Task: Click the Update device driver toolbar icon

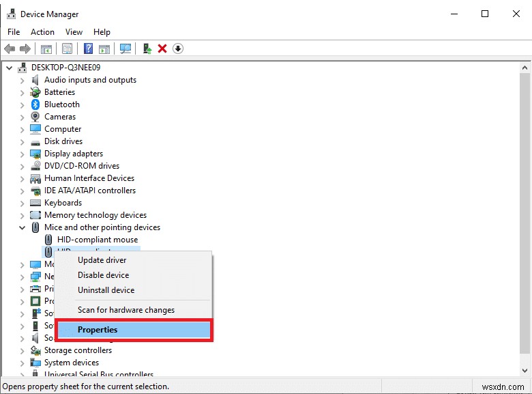Action: 147,48
